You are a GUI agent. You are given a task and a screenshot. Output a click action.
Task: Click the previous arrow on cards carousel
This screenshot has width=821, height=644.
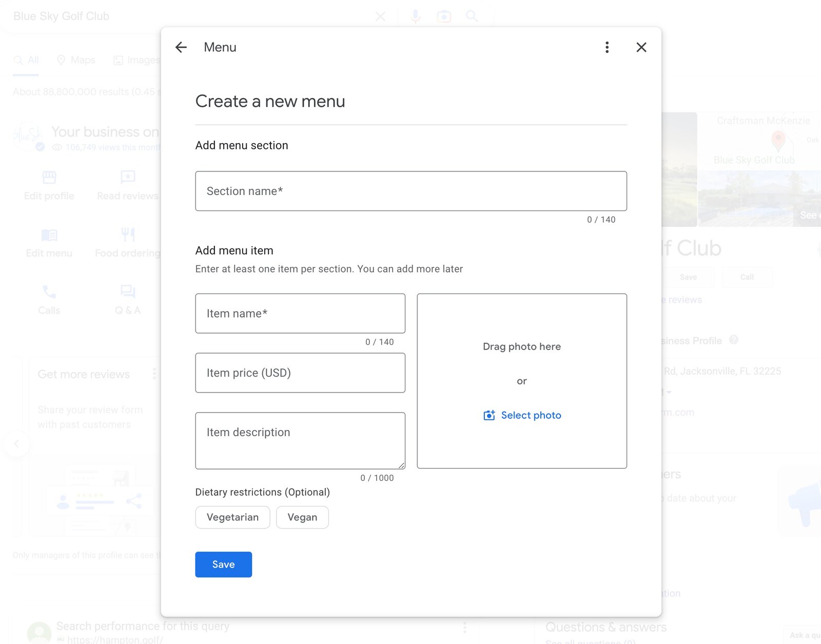(16, 444)
